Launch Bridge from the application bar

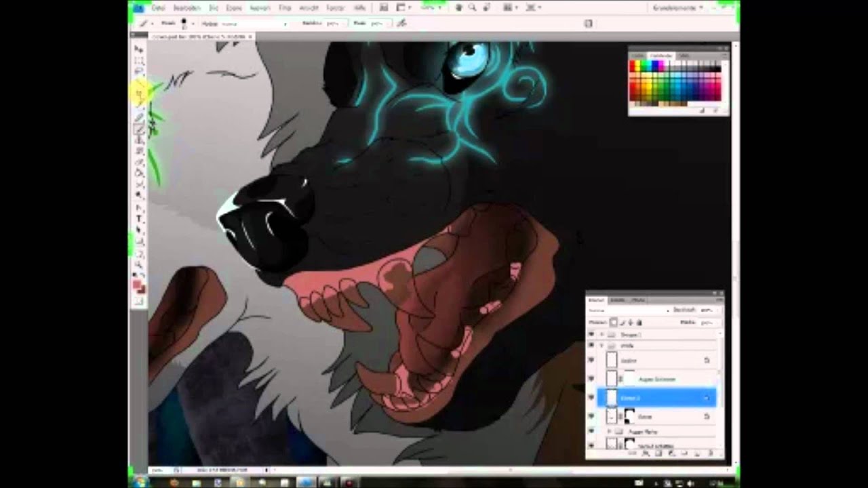(384, 7)
